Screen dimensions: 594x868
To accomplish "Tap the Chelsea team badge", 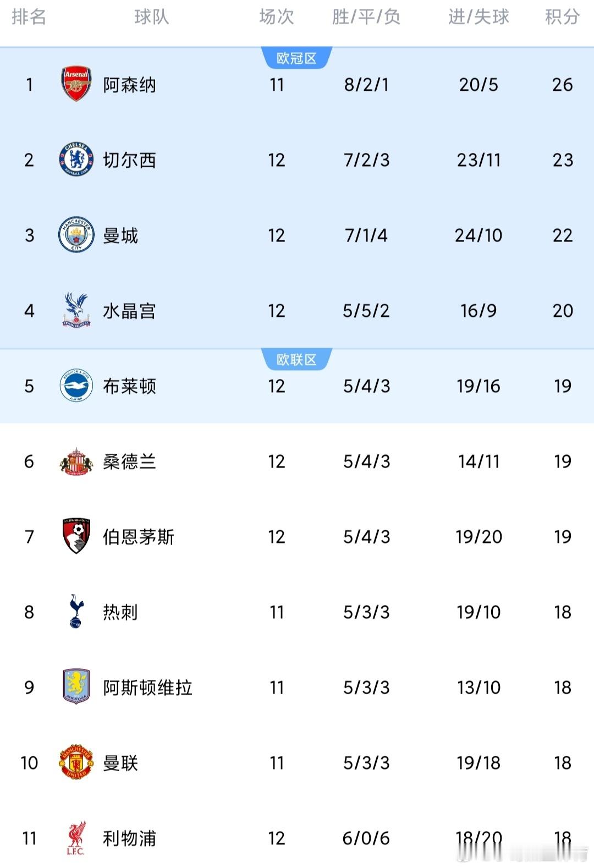I will click(x=76, y=160).
